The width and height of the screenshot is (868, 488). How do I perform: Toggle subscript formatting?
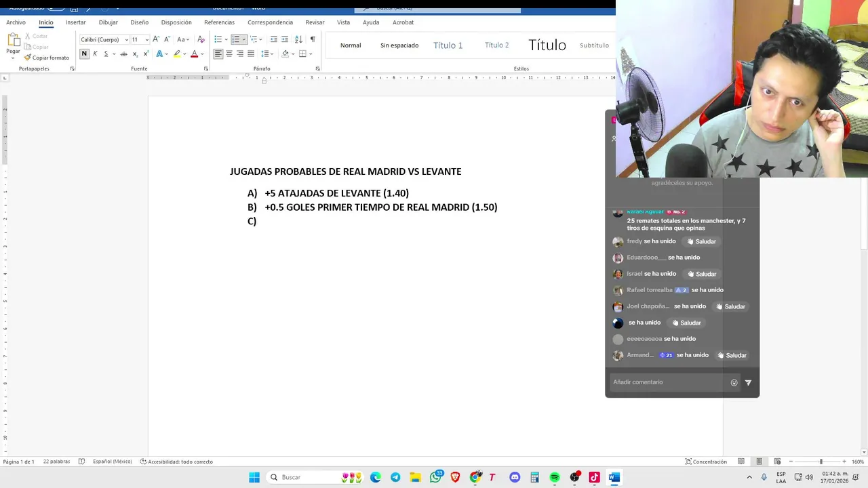coord(135,54)
